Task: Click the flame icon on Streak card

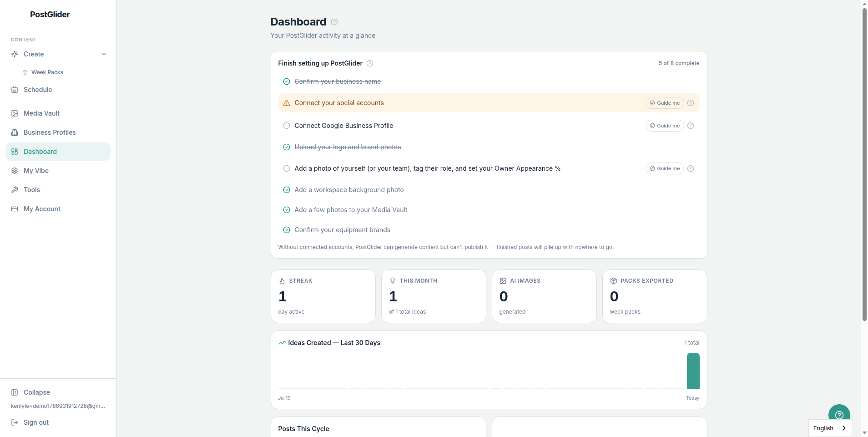Action: coord(282,281)
